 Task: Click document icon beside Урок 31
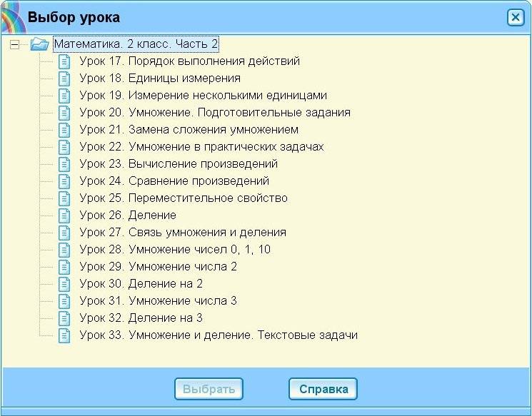tap(64, 301)
